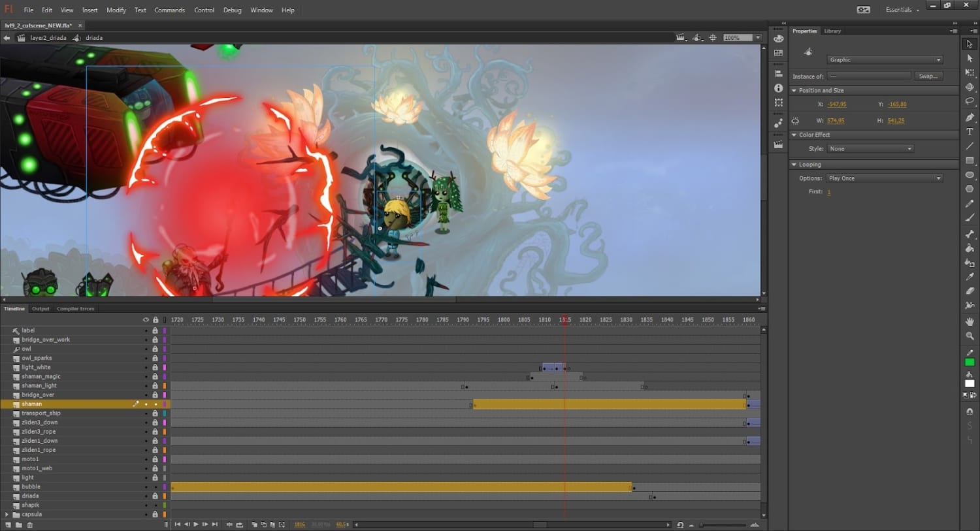The width and height of the screenshot is (980, 531).
Task: Open the Commands menu
Action: 169,10
